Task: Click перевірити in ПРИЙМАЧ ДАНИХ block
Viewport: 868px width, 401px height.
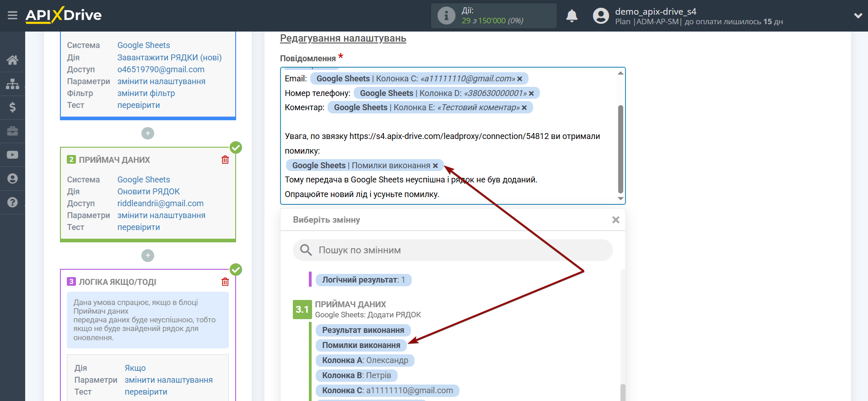Action: [x=139, y=227]
